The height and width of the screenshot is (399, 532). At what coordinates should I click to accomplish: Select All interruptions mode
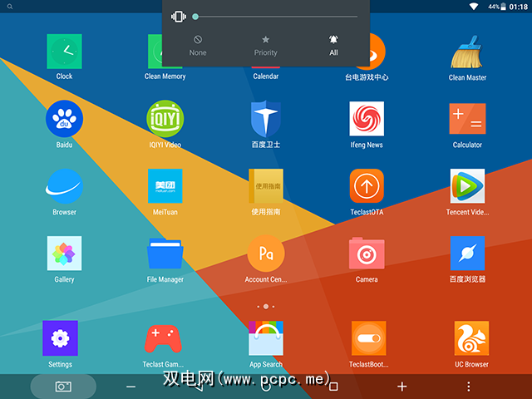[x=333, y=46]
